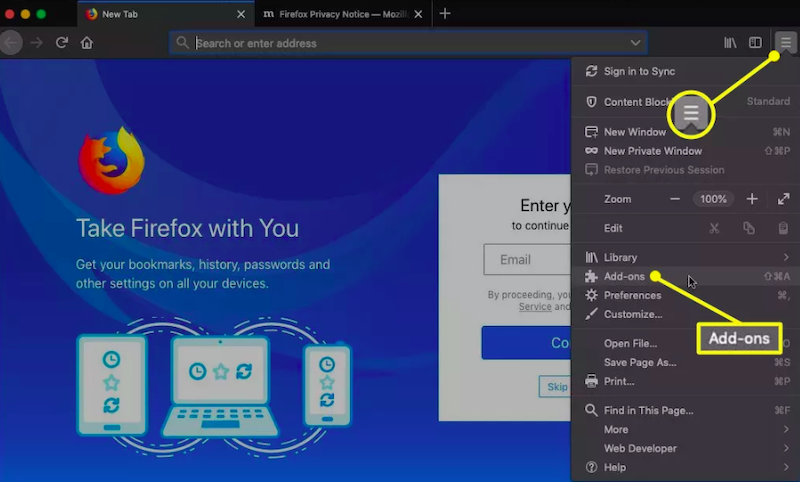Click zoom in plus button
Viewport: 800px width, 482px height.
752,199
